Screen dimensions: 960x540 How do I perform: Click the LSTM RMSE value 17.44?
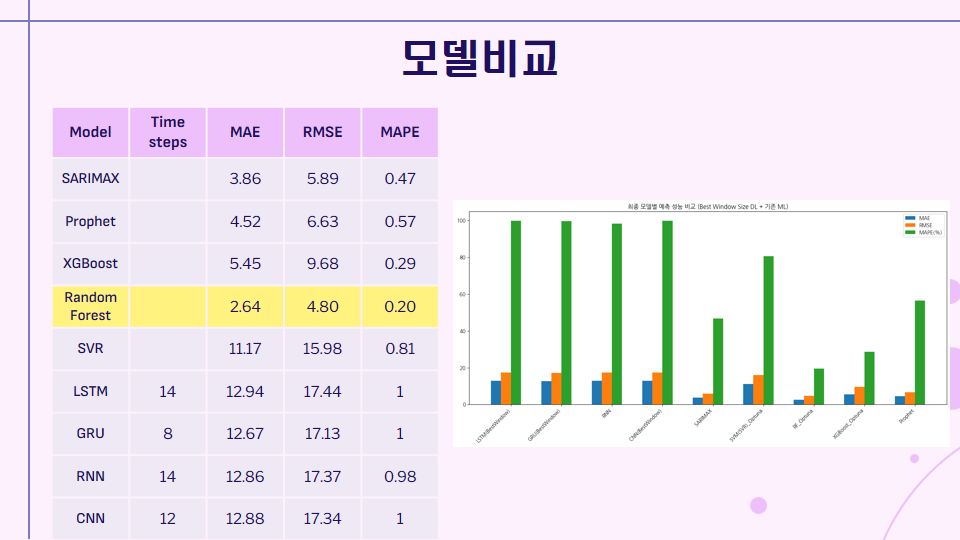[323, 392]
